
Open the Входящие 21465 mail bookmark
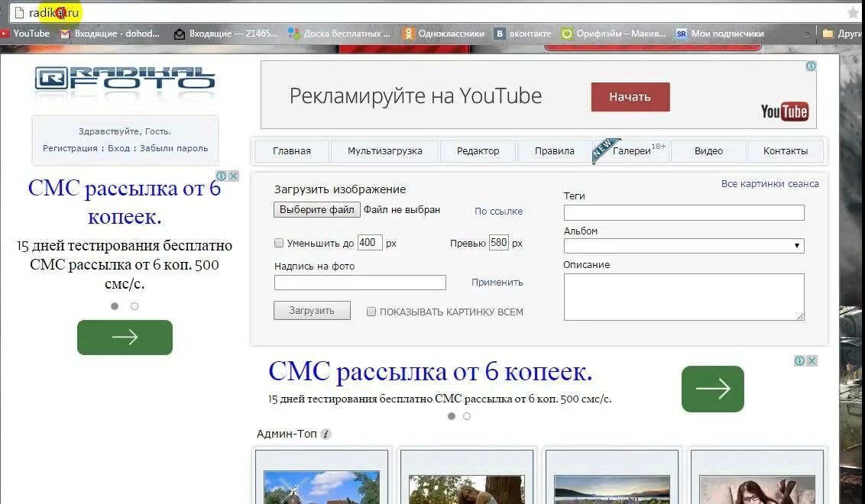point(225,34)
